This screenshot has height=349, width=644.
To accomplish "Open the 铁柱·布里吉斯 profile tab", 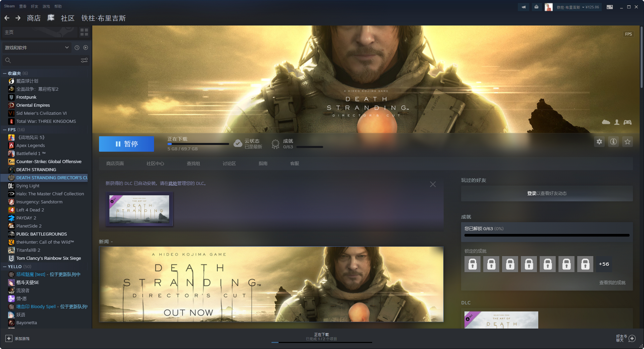I will (x=103, y=18).
